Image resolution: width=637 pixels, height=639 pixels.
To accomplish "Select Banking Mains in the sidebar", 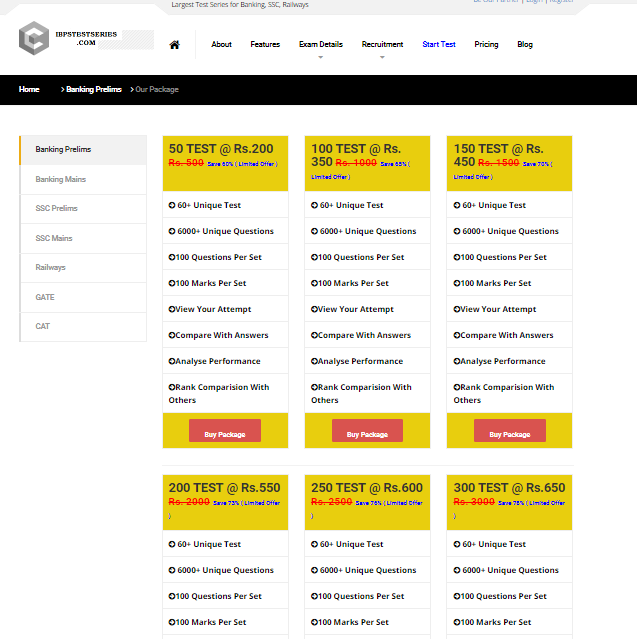I will [x=61, y=180].
